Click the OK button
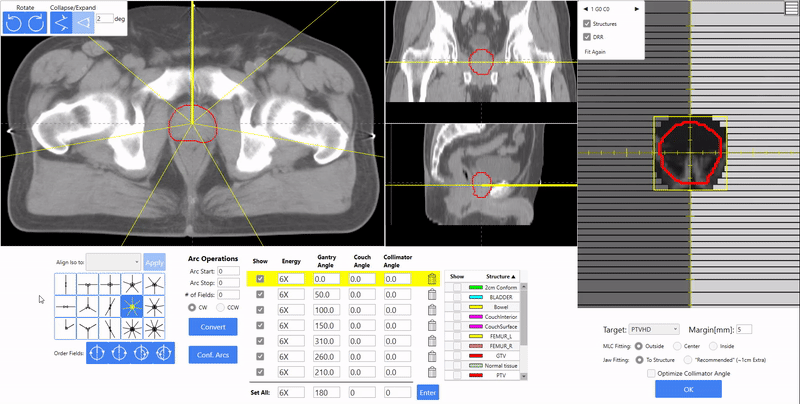This screenshot has width=800, height=404. pos(686,388)
